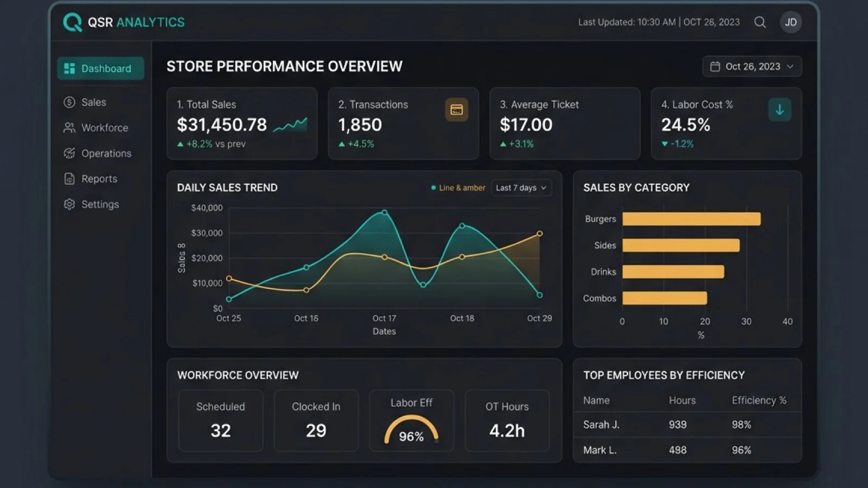Image resolution: width=868 pixels, height=488 pixels.
Task: Open the Sales menu item
Action: click(101, 102)
